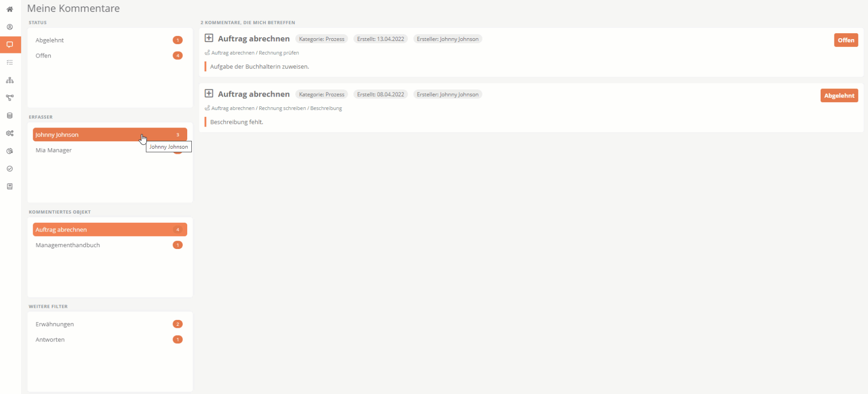This screenshot has height=394, width=868.
Task: Filter by Managementhandbuch object
Action: click(110, 245)
